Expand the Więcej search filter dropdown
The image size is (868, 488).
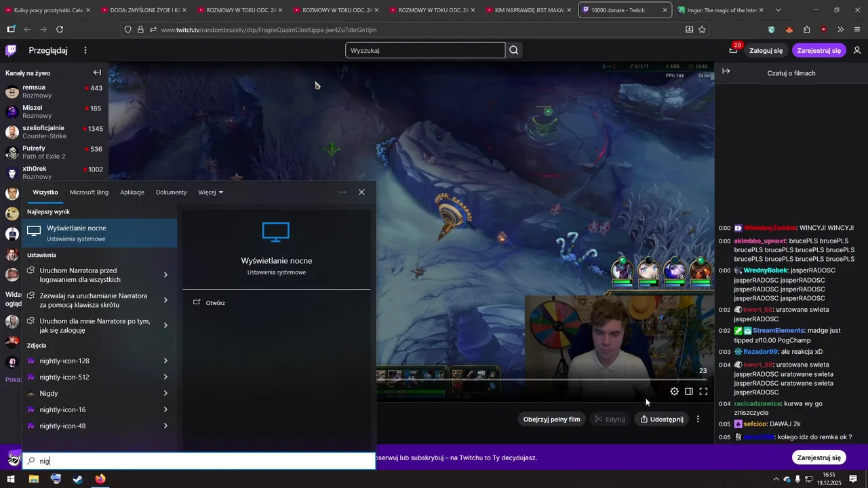210,192
